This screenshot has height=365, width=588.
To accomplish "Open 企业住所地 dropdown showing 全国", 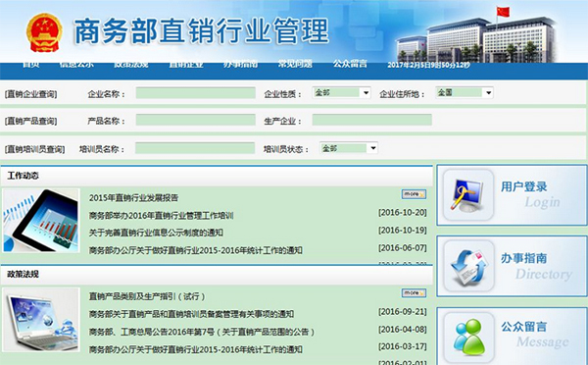I will 465,92.
